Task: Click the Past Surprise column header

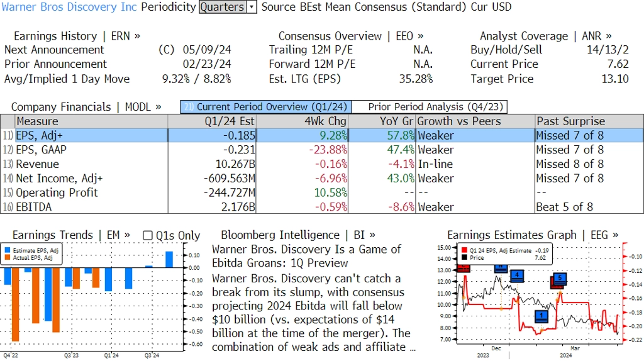Action: coord(589,121)
